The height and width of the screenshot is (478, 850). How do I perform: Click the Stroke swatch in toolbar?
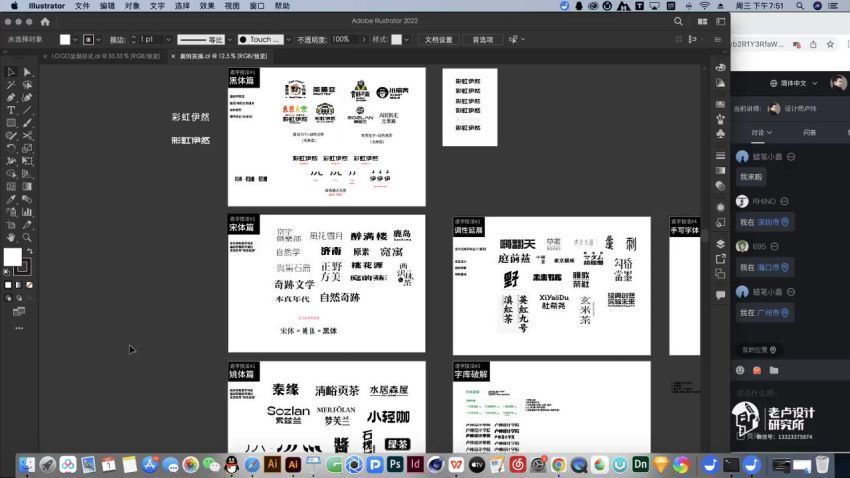click(24, 267)
